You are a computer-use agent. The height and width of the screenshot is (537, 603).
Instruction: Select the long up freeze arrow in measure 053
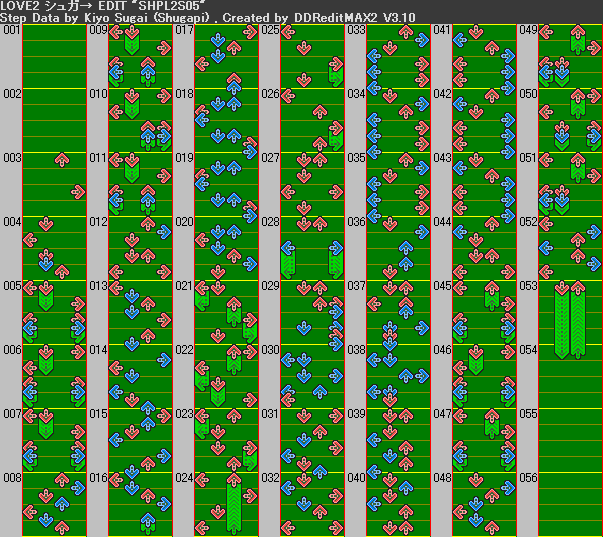(578, 320)
